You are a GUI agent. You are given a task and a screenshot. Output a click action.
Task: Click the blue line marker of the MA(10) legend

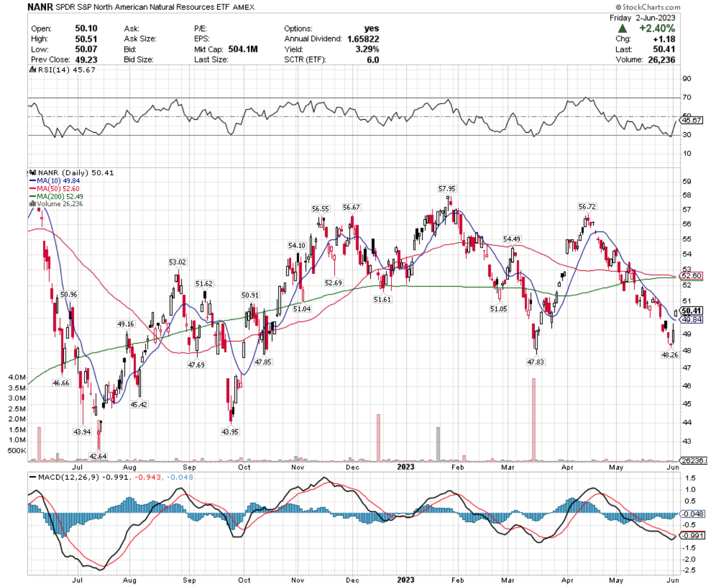pos(32,181)
